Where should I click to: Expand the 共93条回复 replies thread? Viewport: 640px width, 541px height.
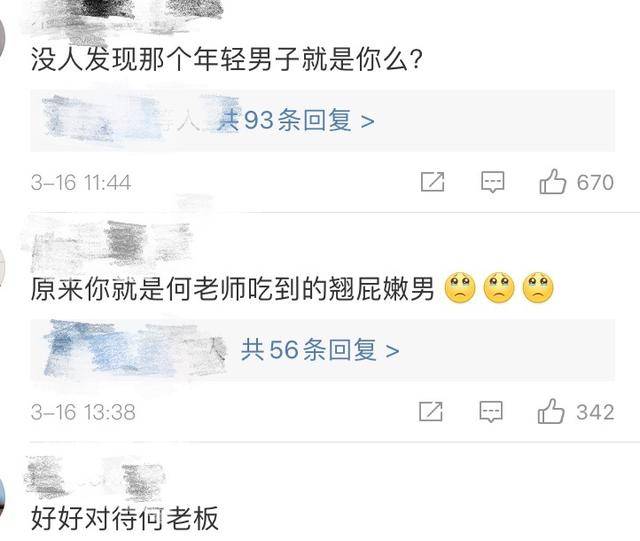coord(322,120)
